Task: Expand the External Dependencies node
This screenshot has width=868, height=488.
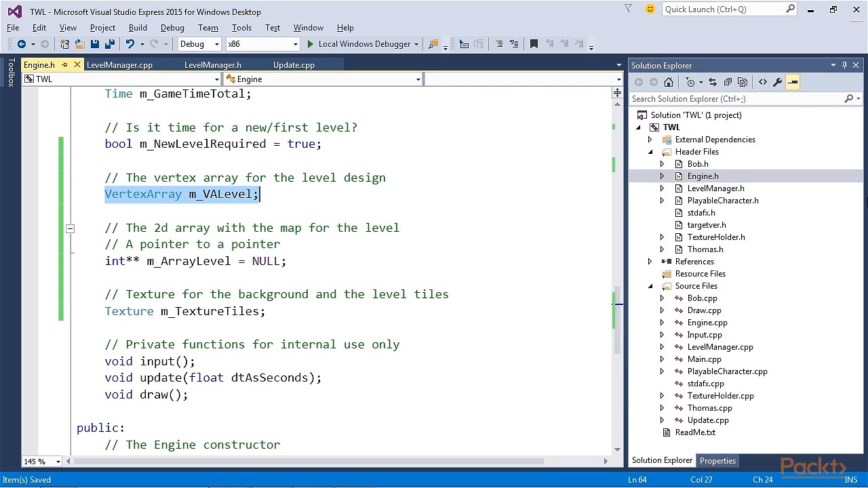Action: [650, 140]
